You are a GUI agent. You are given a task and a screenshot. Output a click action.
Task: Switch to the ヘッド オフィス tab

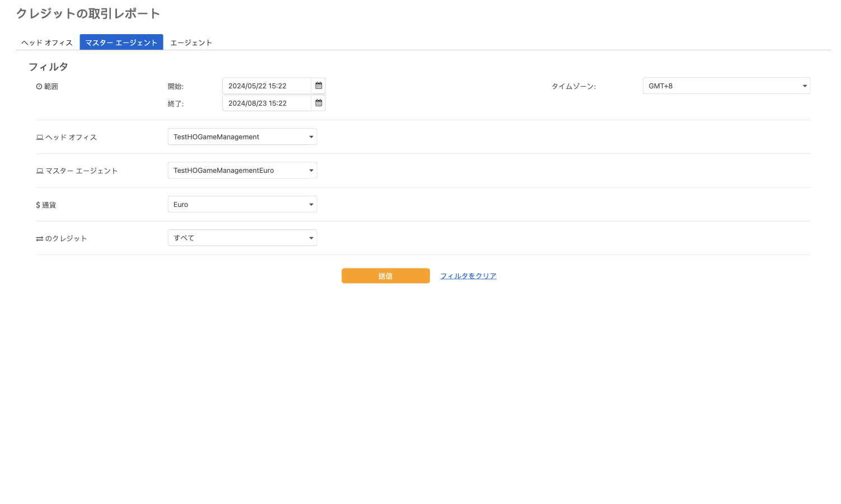(47, 43)
